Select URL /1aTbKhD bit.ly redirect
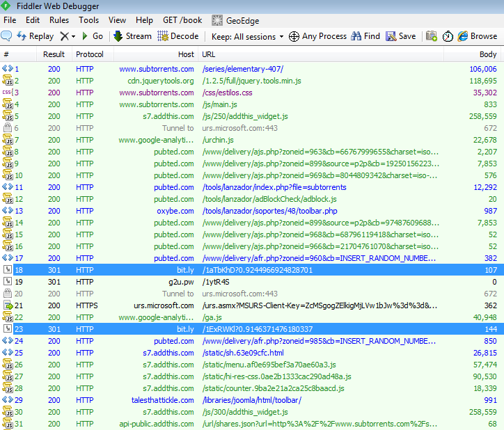504x430 pixels. [x=257, y=270]
